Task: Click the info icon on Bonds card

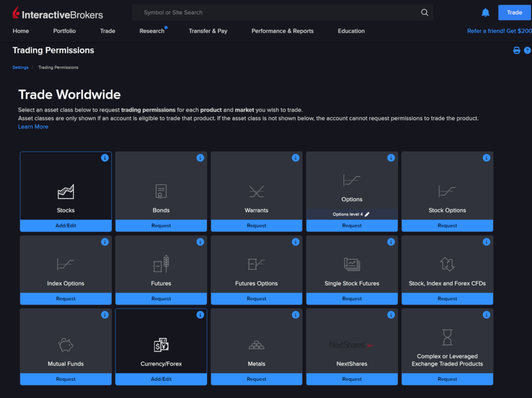Action: (200, 158)
